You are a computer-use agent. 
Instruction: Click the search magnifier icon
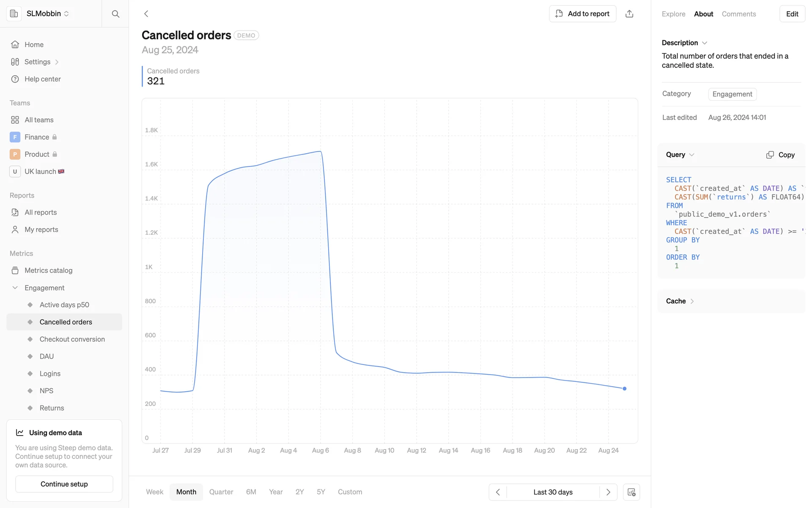click(115, 14)
